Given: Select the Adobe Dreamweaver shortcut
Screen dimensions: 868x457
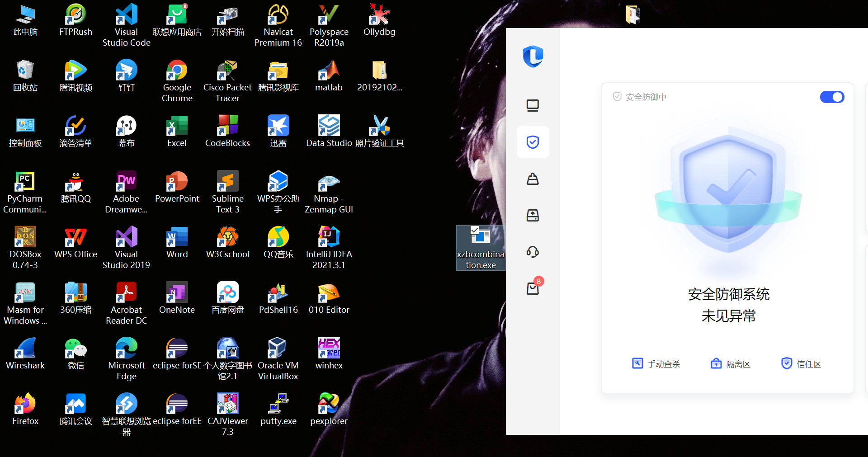Looking at the screenshot, I should (126, 192).
